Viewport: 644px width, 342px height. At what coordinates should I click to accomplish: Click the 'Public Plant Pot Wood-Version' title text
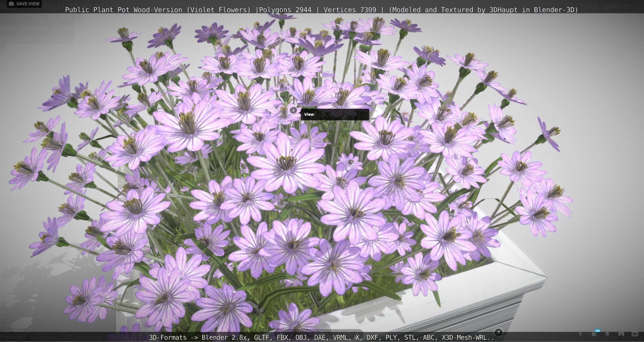coord(124,10)
